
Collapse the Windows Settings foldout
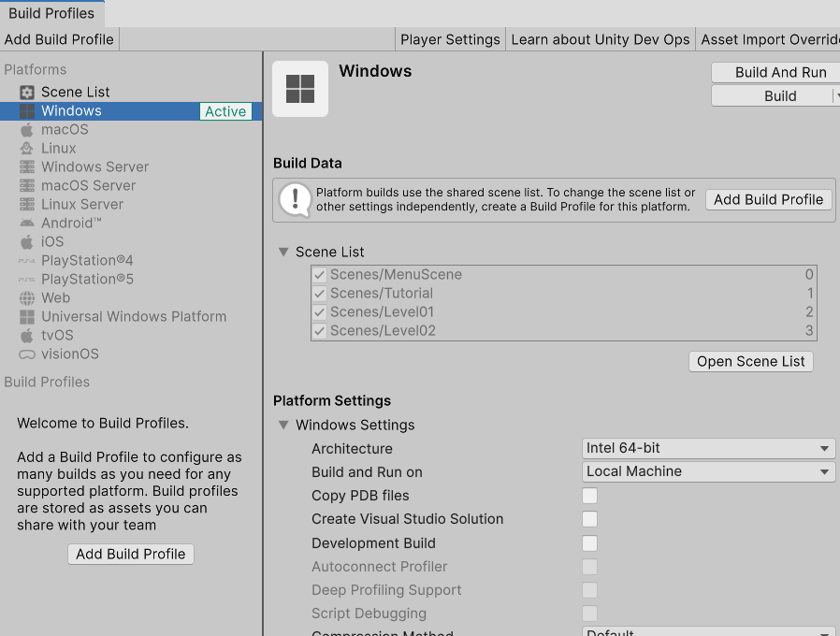click(x=283, y=425)
